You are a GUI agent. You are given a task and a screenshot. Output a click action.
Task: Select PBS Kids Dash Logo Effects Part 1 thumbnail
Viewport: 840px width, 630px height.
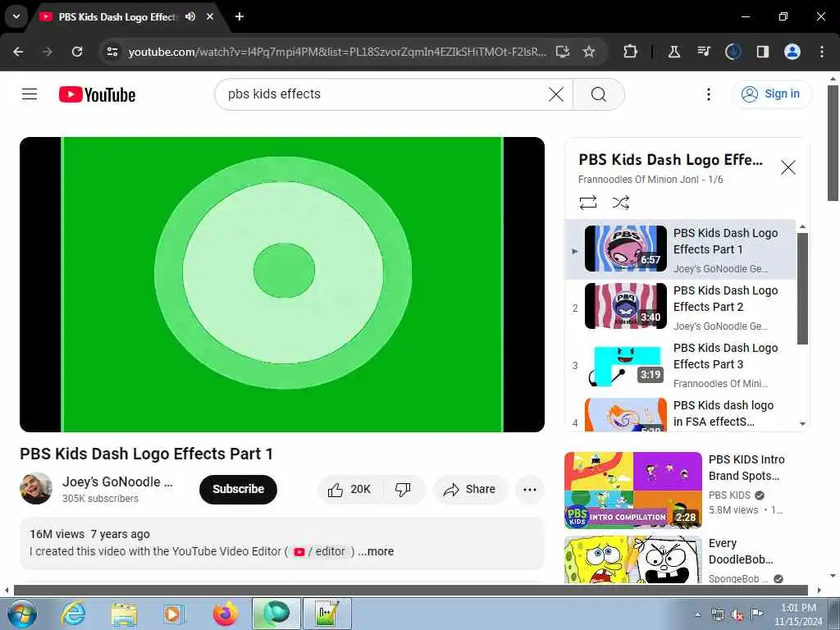(x=625, y=249)
